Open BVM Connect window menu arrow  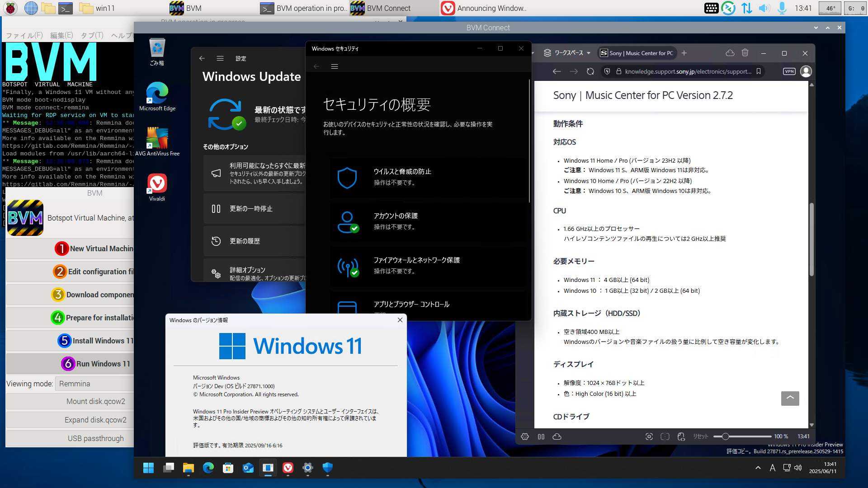tap(816, 28)
